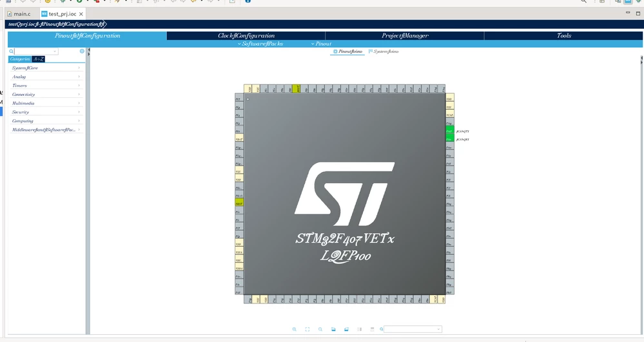
Task: Click the CAN1_TX signal label
Action: click(462, 131)
